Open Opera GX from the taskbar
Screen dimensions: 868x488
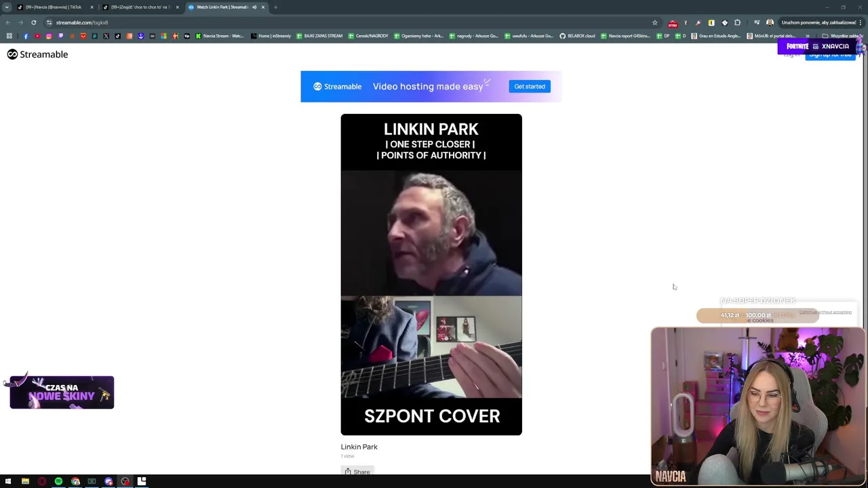[x=42, y=481]
